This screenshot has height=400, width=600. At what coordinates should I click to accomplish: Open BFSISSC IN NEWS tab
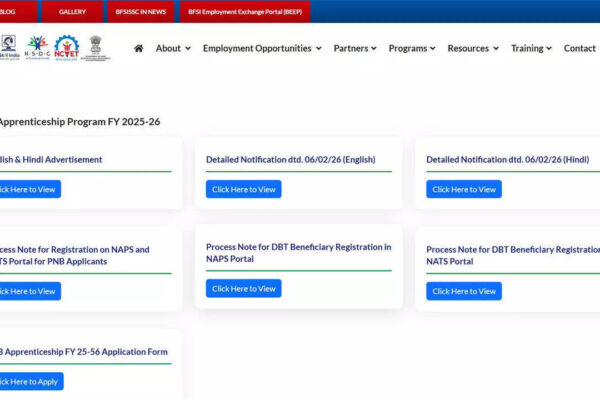(141, 11)
